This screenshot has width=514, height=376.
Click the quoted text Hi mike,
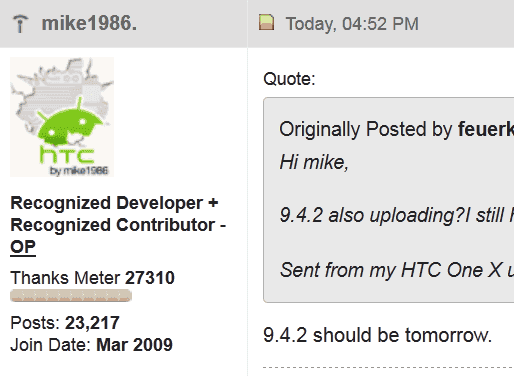click(314, 163)
